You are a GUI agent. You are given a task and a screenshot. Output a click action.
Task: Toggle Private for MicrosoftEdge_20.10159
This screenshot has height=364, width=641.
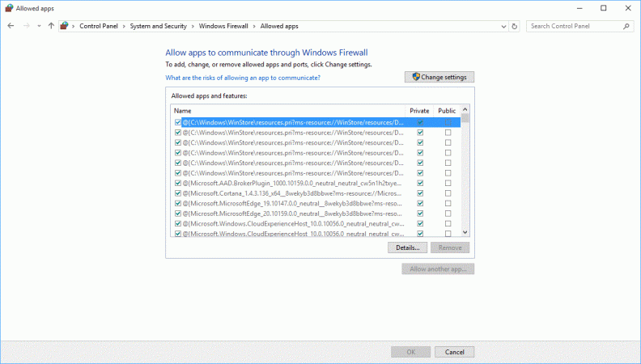click(x=420, y=214)
